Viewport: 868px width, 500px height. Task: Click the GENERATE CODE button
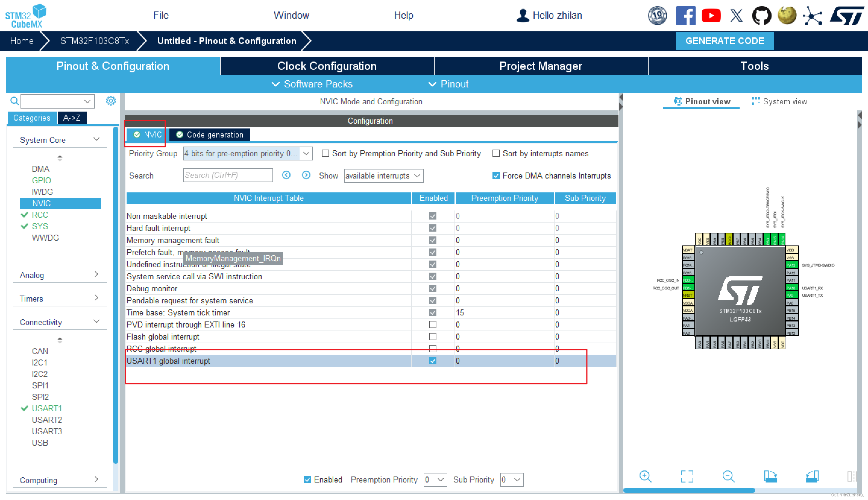[x=724, y=41]
